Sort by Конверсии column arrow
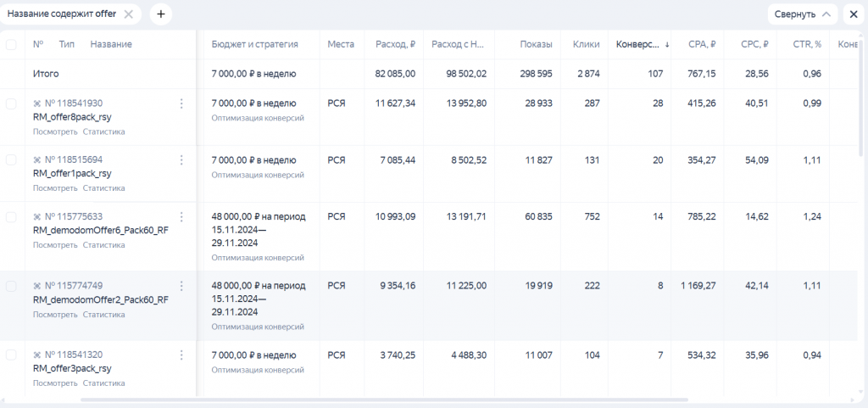868x408 pixels. [666, 45]
